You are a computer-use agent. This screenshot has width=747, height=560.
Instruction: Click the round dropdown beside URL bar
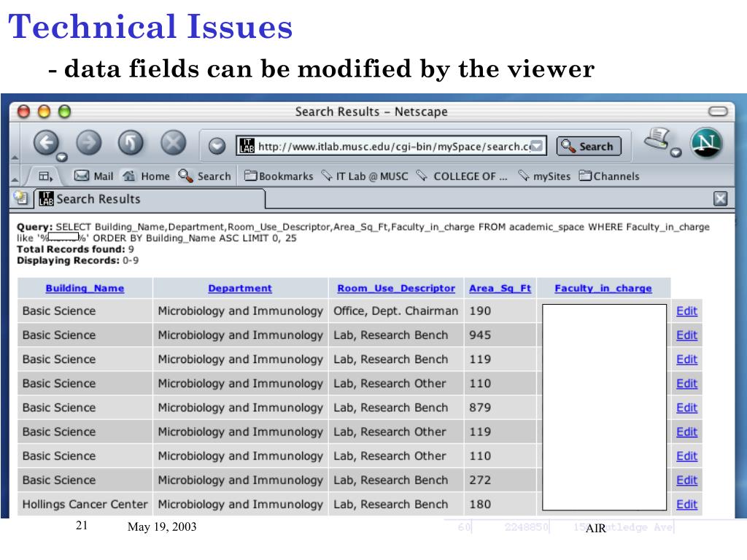point(217,146)
